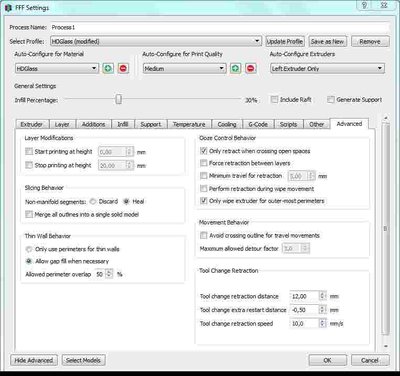Viewport: 400px width, 376px height.
Task: Add a new material with the green plus icon
Action: pyautogui.click(x=108, y=68)
